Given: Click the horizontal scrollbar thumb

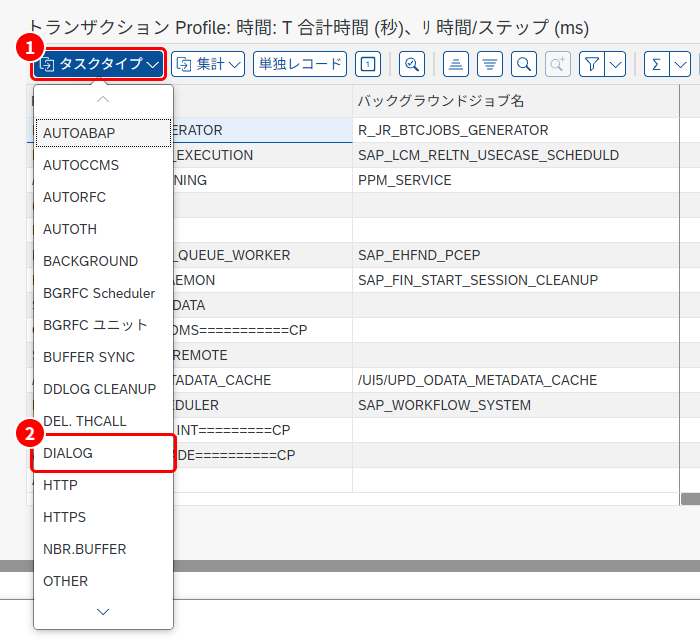Looking at the screenshot, I should tap(691, 499).
